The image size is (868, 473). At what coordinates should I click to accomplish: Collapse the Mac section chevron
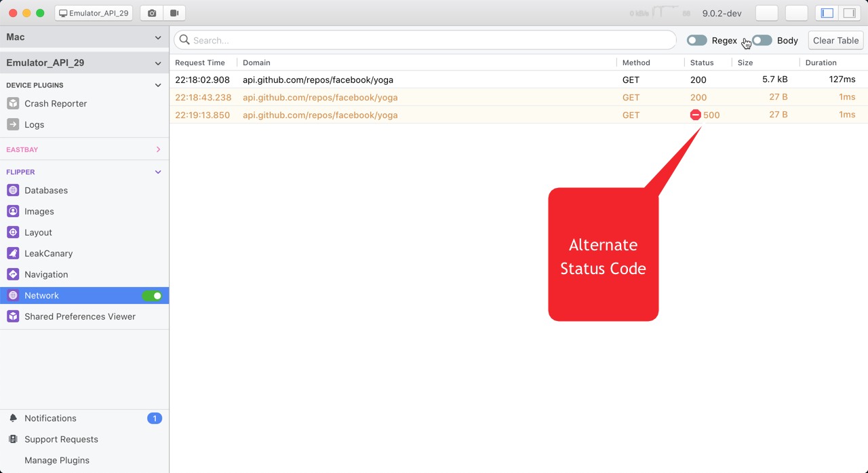pyautogui.click(x=158, y=38)
